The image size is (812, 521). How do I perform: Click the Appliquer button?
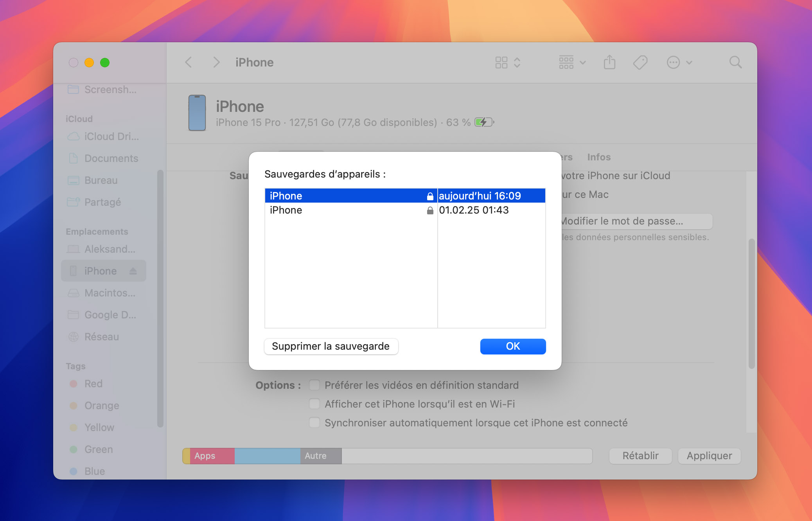(709, 456)
